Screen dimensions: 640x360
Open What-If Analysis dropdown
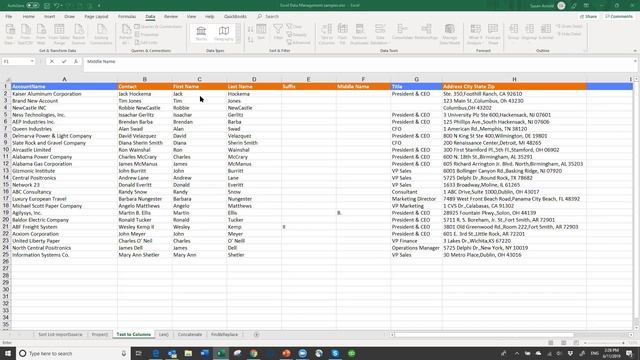[x=475, y=34]
